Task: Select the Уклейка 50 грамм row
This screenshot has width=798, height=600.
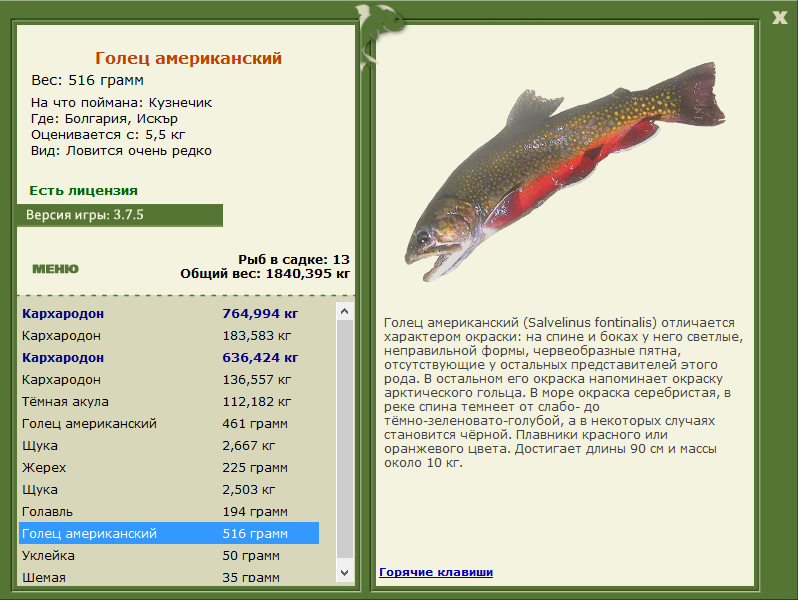Action: coord(169,555)
